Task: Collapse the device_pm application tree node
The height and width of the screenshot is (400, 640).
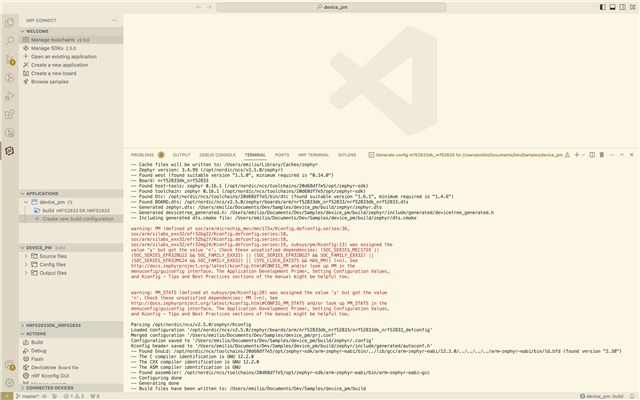Action: (26, 202)
